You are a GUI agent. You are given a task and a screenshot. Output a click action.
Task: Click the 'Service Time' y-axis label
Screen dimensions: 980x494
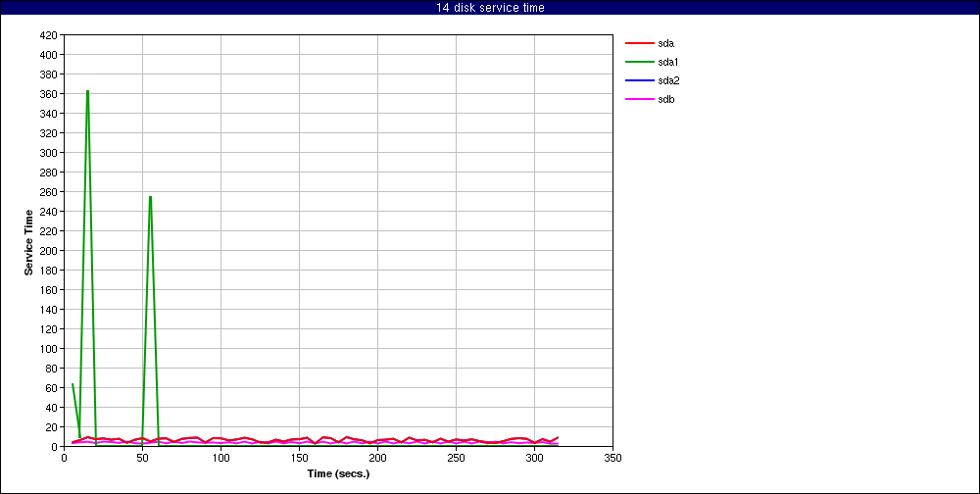pos(28,241)
